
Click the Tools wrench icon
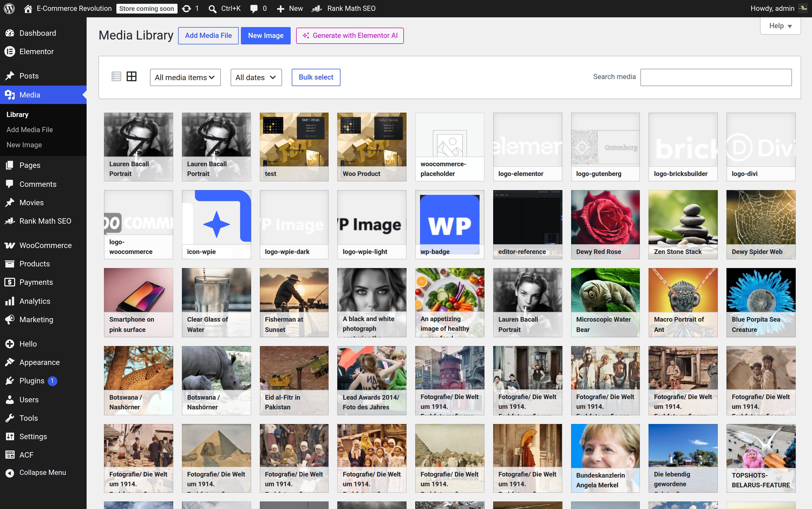click(x=10, y=418)
